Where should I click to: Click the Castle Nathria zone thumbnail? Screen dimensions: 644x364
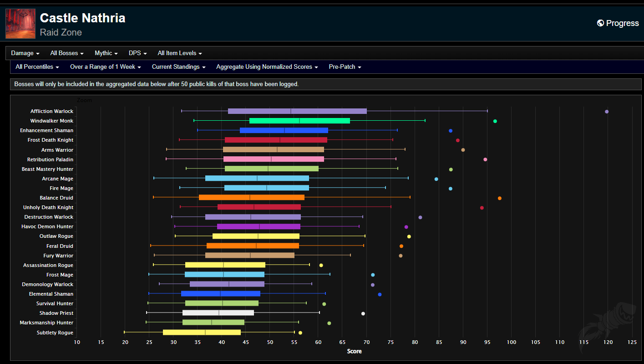(20, 24)
